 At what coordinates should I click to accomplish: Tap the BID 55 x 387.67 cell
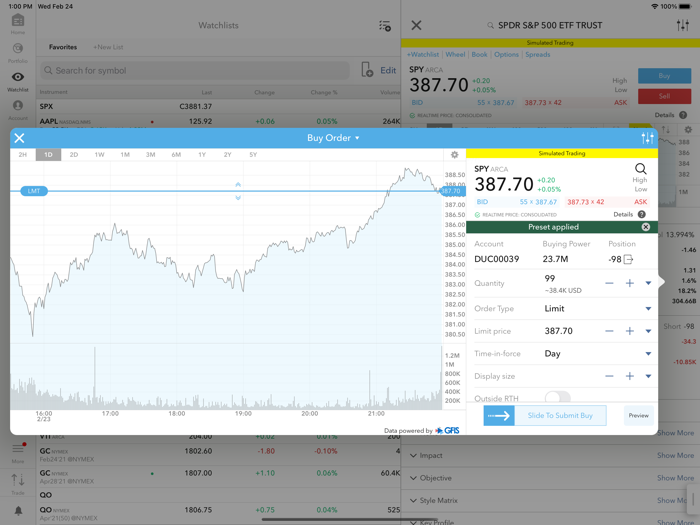click(x=517, y=202)
